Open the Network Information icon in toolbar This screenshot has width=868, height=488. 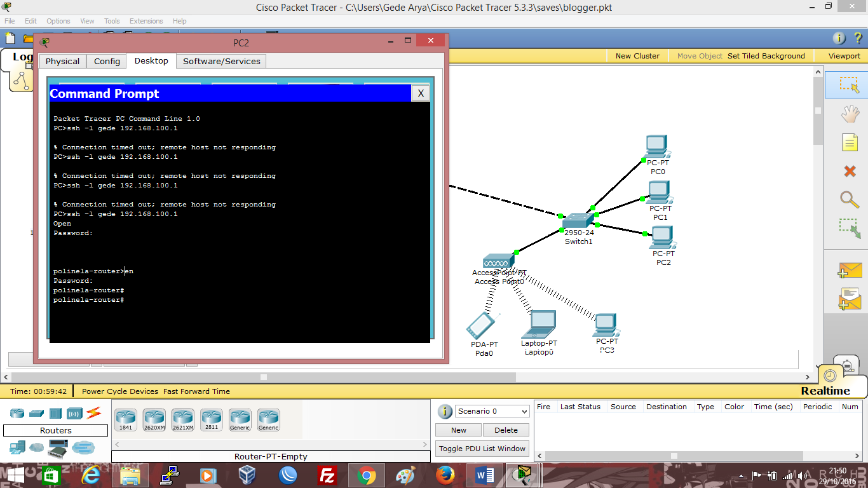839,38
